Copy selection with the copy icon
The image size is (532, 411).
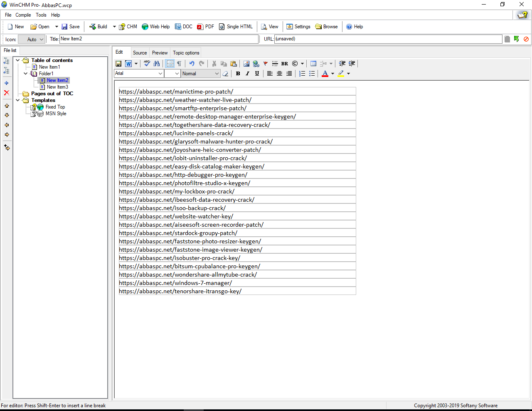click(224, 64)
